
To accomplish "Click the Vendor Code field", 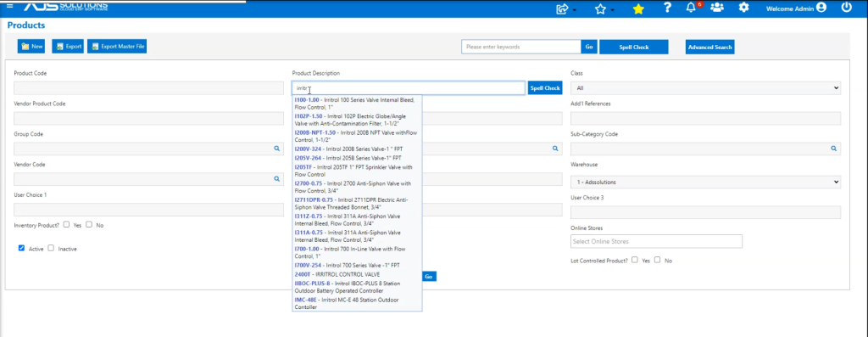I will click(x=149, y=179).
